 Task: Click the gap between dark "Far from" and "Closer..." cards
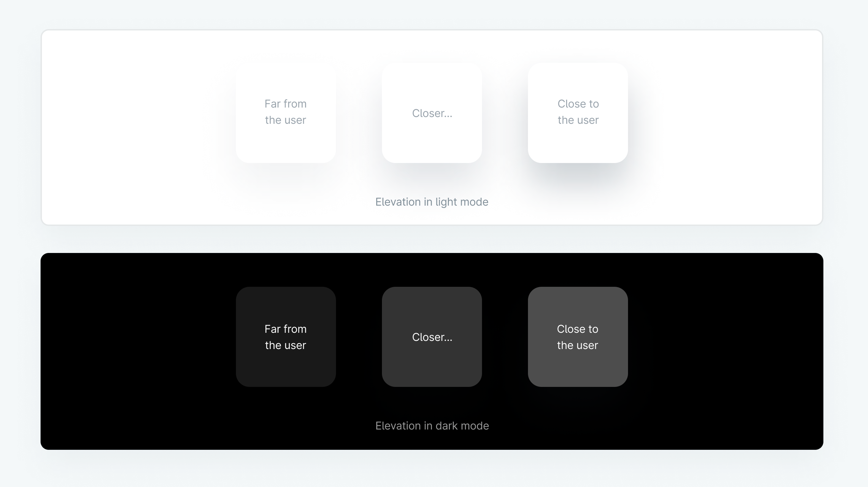coord(359,337)
